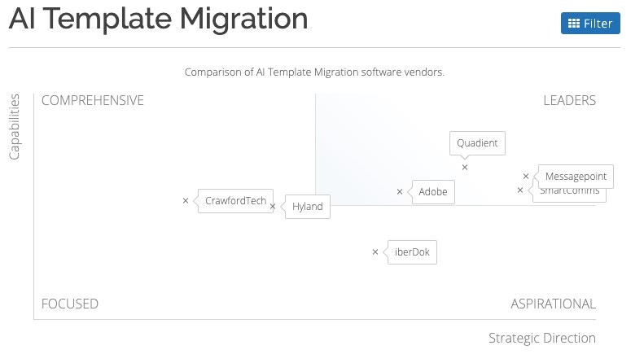This screenshot has height=363, width=644.
Task: Click the X marker left of CrawfordTech
Action: click(186, 201)
